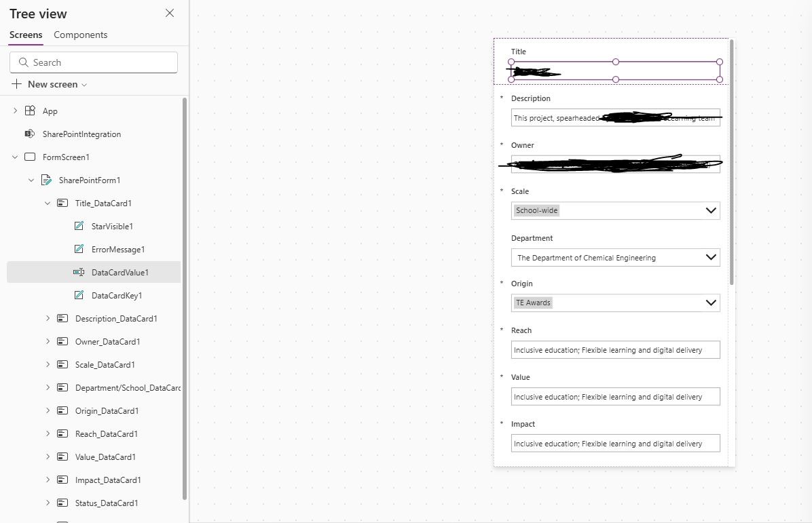
Task: Click the search magnifier icon
Action: tap(23, 62)
